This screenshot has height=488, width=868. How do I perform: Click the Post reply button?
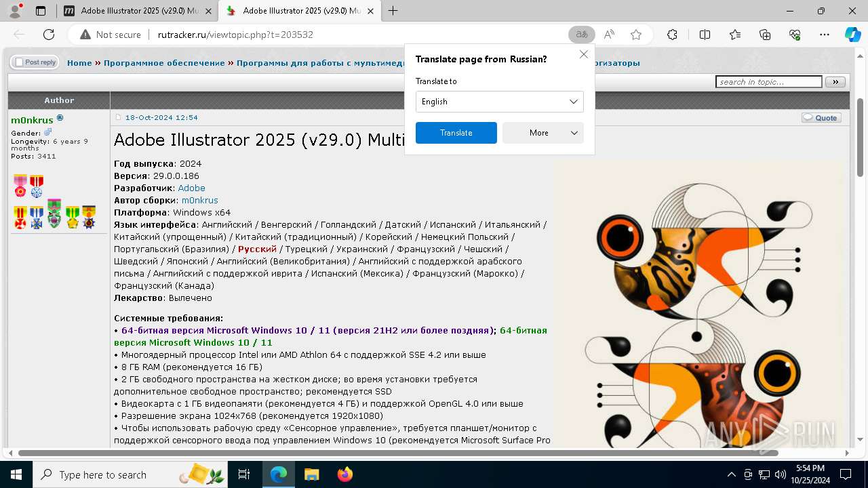[34, 62]
